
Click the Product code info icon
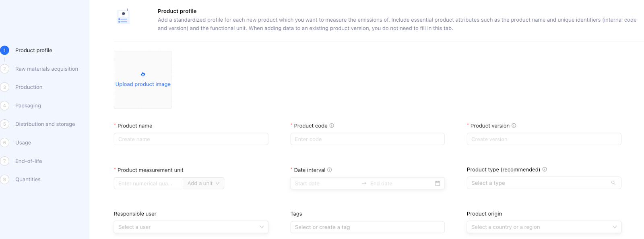tap(332, 126)
